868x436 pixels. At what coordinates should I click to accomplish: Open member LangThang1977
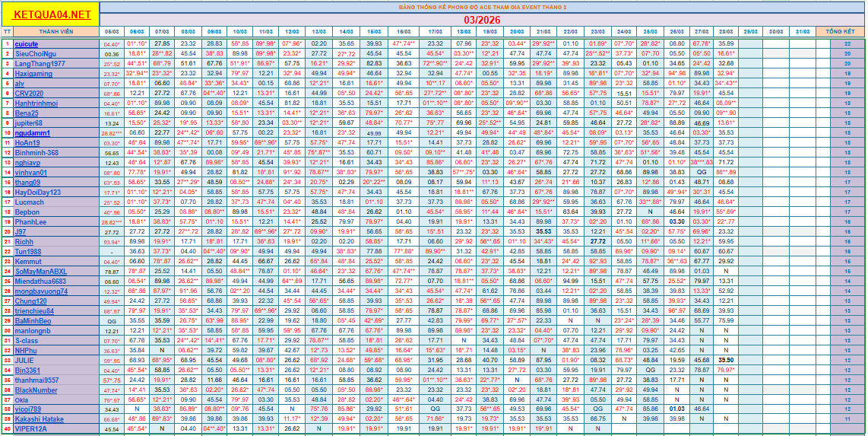(38, 64)
